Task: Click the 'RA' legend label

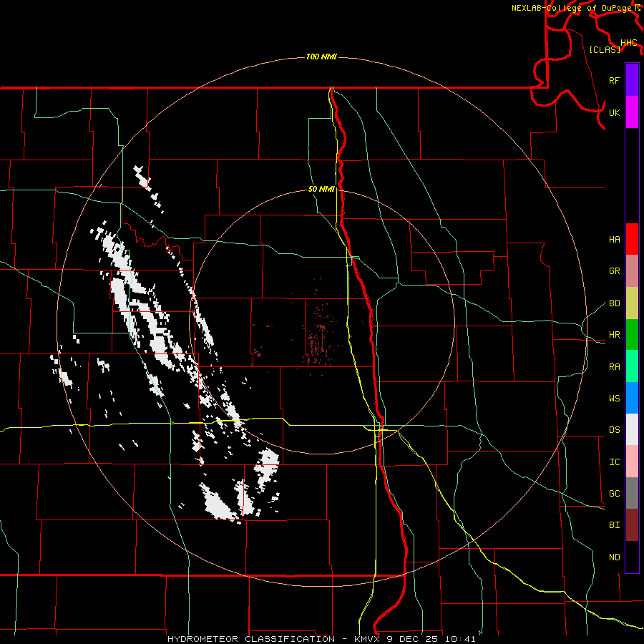Action: click(x=614, y=366)
